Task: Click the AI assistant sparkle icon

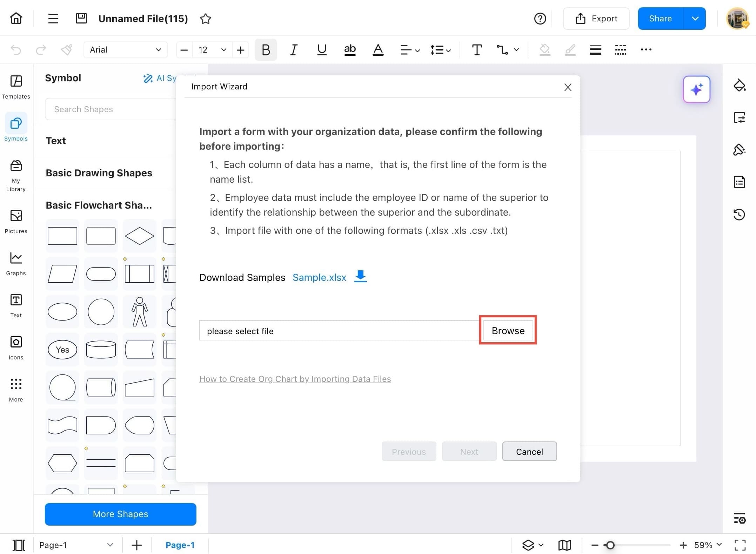Action: (696, 89)
